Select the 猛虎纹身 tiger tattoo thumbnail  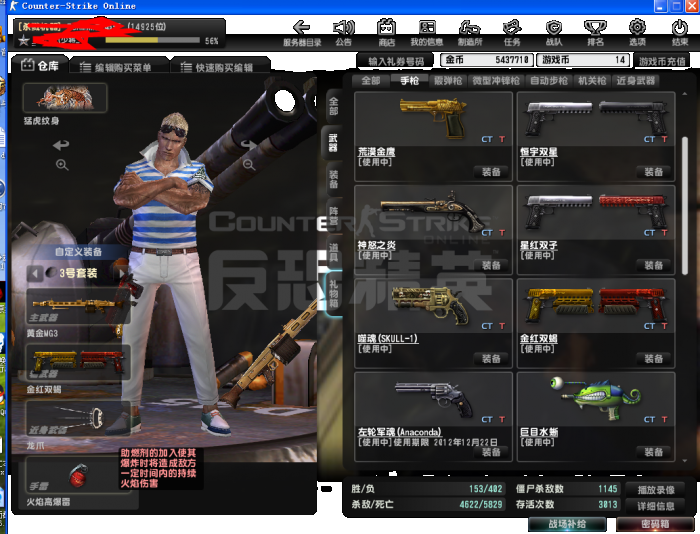pos(65,98)
